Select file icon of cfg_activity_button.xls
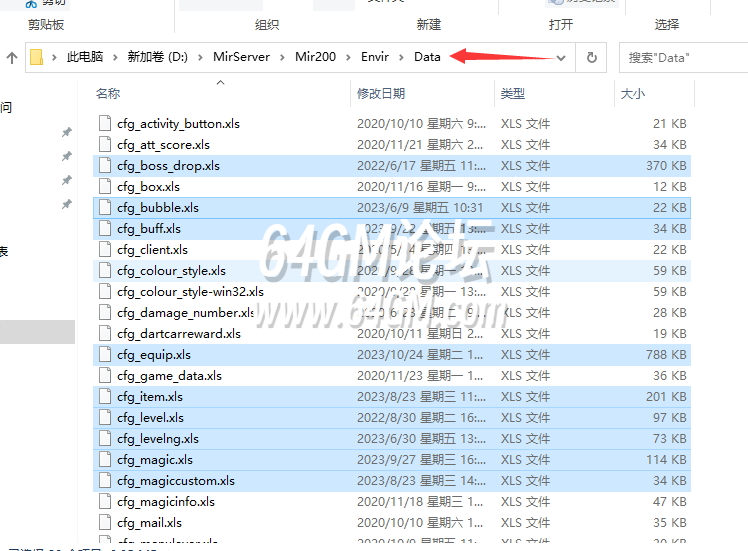748x551 pixels. [x=105, y=123]
